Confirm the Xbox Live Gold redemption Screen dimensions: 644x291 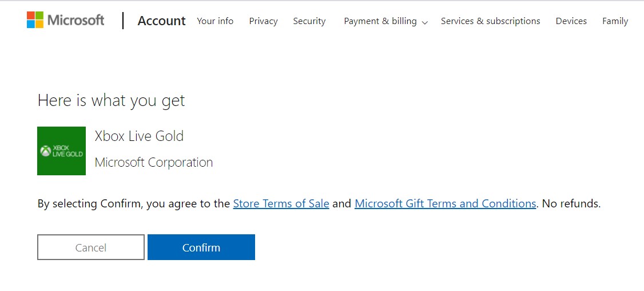(x=201, y=247)
